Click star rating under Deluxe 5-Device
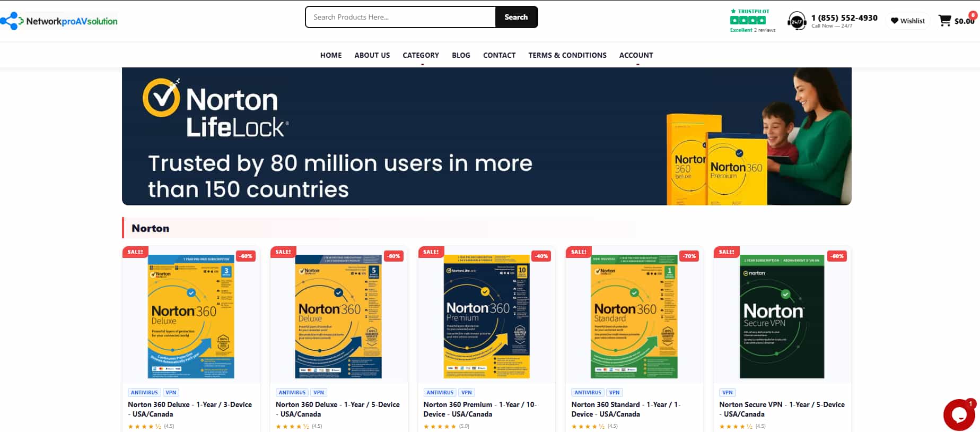The width and height of the screenshot is (980, 432). tap(299, 426)
